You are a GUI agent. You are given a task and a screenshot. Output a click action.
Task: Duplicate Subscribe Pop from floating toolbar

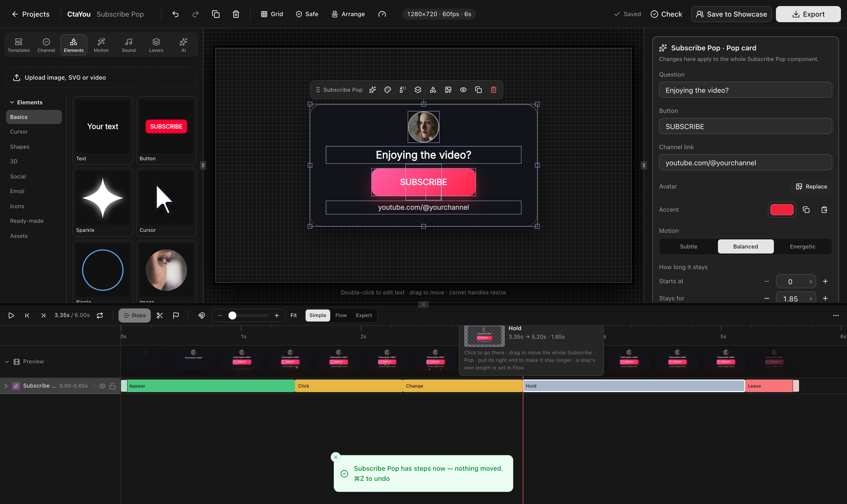pos(478,90)
